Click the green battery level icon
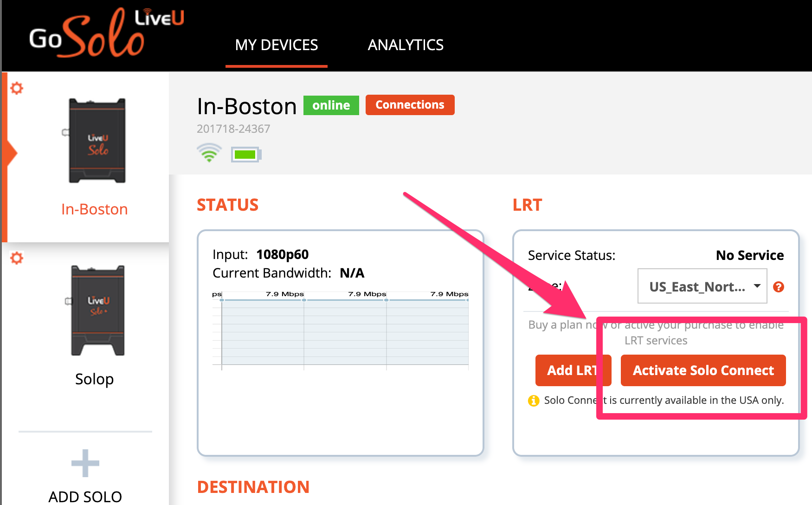 (246, 155)
